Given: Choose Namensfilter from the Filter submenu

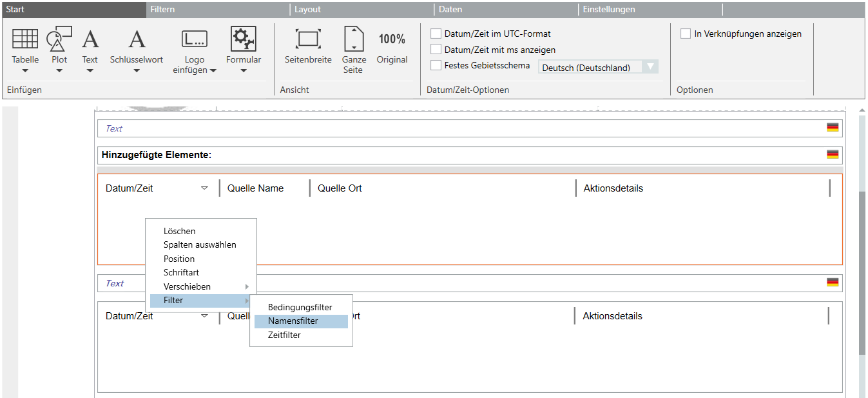Looking at the screenshot, I should pyautogui.click(x=293, y=321).
